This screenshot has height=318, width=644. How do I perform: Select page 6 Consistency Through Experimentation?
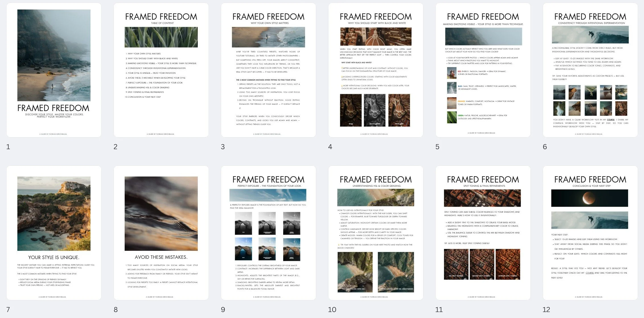(590, 70)
